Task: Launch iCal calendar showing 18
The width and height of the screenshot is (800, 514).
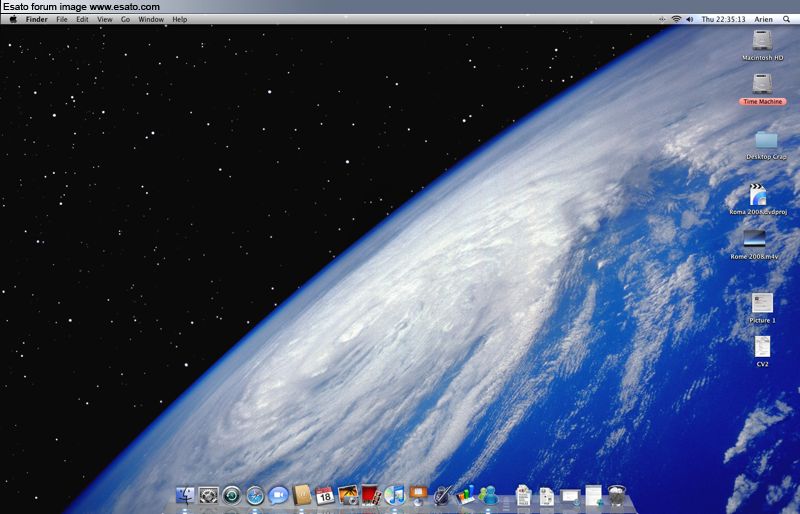Action: (x=324, y=495)
